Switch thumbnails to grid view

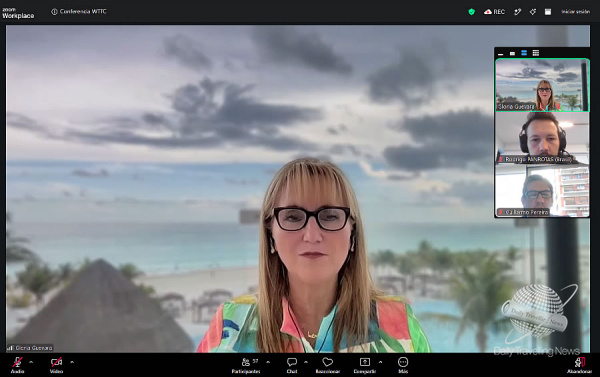pos(536,53)
